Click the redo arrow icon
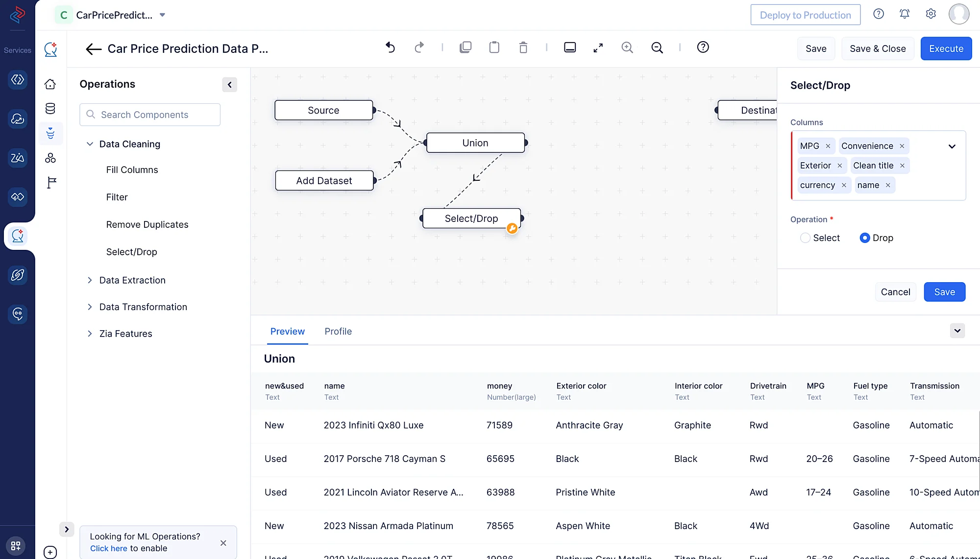This screenshot has height=559, width=980. pyautogui.click(x=419, y=48)
